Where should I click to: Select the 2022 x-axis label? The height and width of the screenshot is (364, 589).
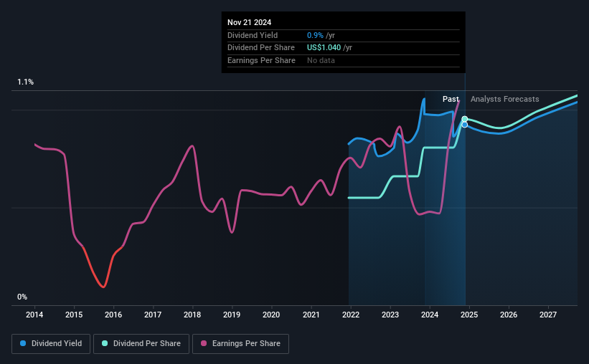click(x=351, y=315)
